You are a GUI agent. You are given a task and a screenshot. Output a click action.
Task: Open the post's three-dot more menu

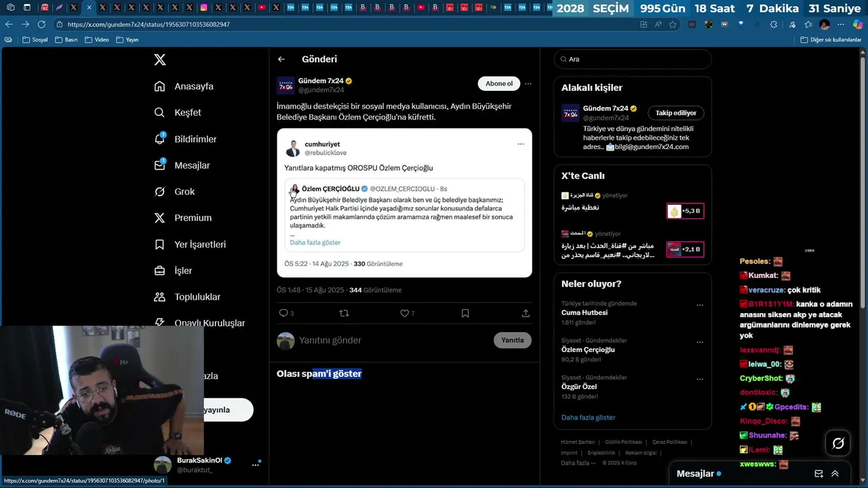coord(528,84)
